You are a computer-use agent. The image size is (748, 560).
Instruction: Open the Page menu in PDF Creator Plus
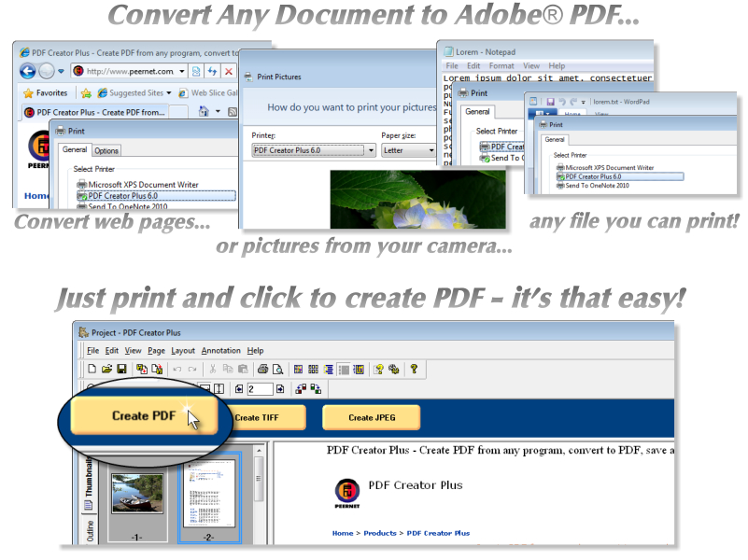pyautogui.click(x=156, y=351)
